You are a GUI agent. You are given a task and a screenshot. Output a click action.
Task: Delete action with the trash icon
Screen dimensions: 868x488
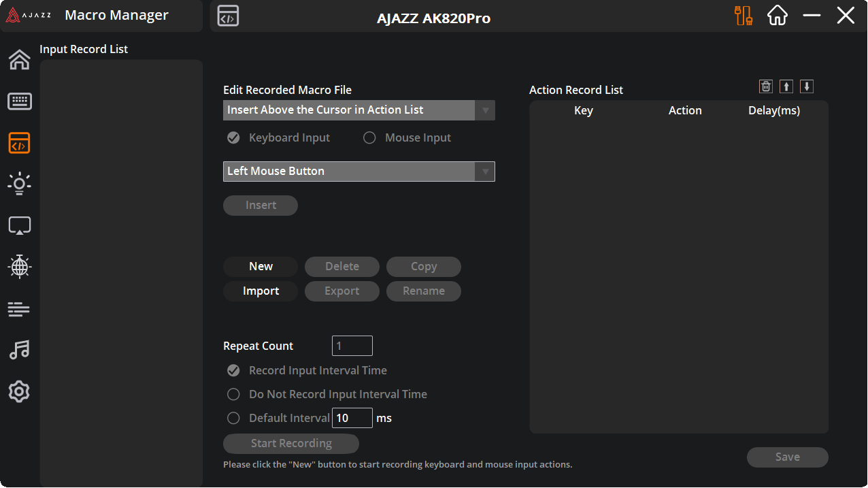coord(766,86)
